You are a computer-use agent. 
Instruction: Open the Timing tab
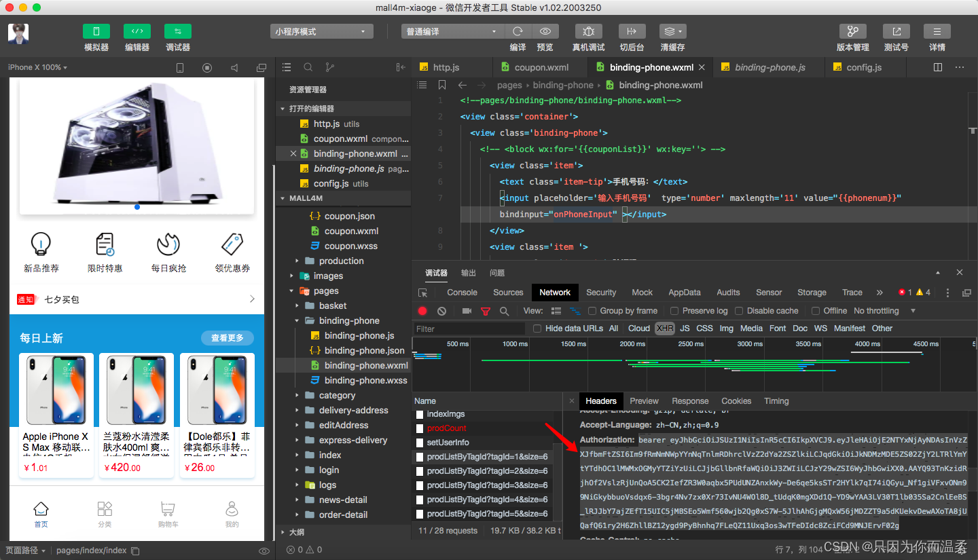click(x=776, y=401)
